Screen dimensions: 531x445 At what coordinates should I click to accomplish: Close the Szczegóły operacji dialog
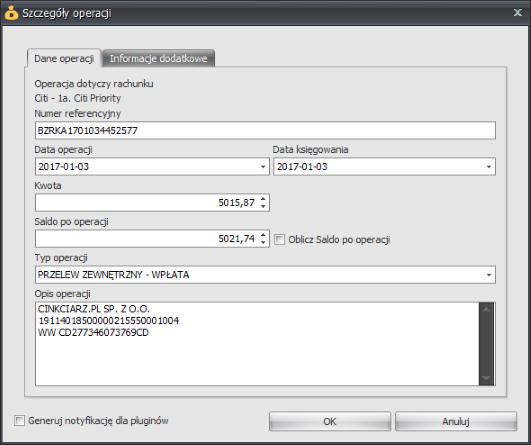pos(517,13)
